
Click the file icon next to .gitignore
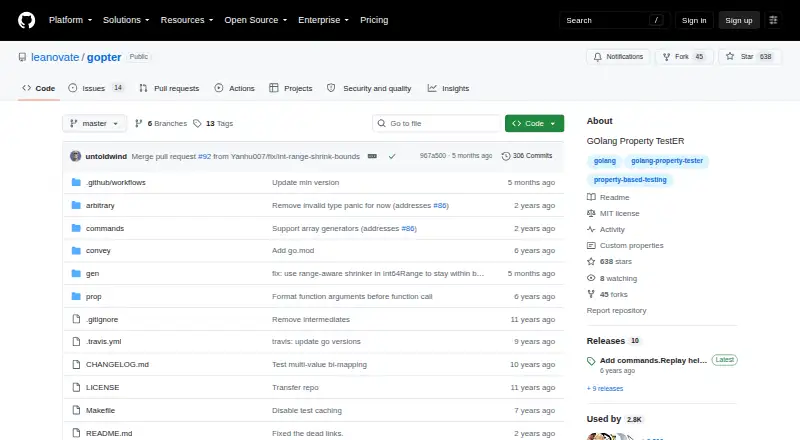point(76,319)
